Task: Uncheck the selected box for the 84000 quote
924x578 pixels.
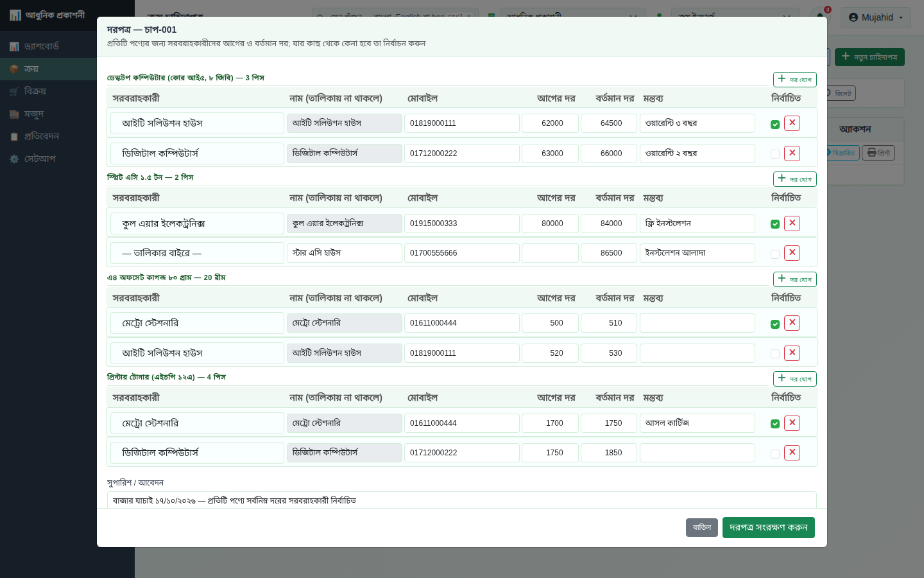Action: 775,224
